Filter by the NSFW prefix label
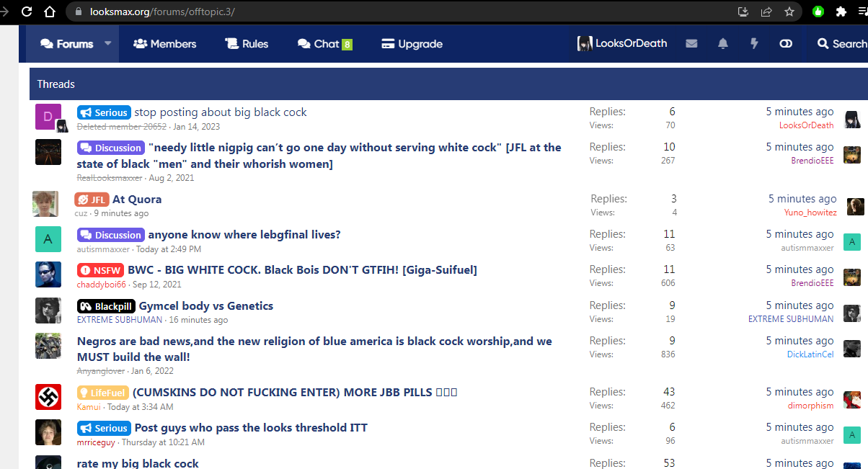The image size is (868, 469). (101, 270)
